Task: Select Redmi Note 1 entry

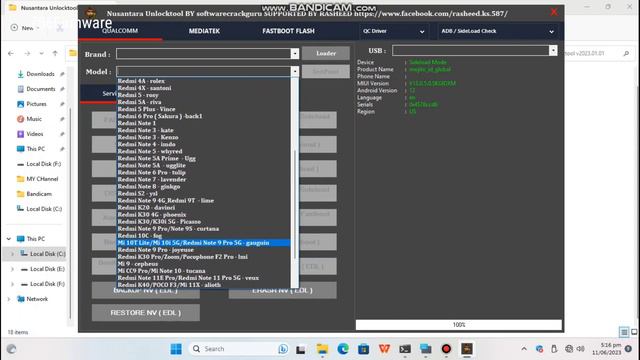Action: point(137,123)
